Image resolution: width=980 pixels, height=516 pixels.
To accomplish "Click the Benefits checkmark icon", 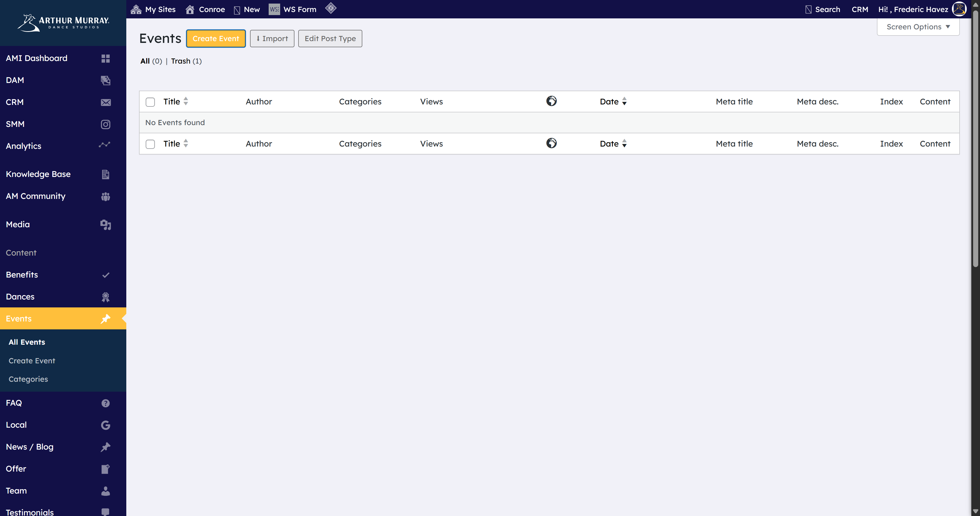I will pyautogui.click(x=106, y=275).
